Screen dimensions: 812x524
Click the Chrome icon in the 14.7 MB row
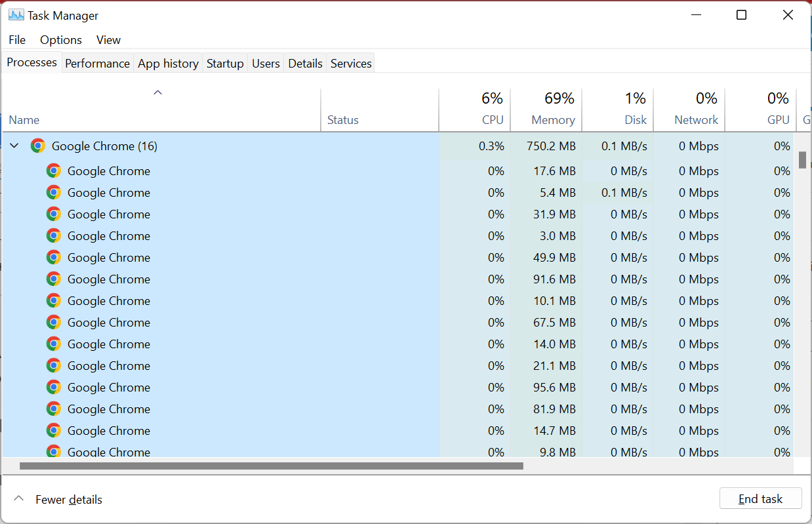54,431
